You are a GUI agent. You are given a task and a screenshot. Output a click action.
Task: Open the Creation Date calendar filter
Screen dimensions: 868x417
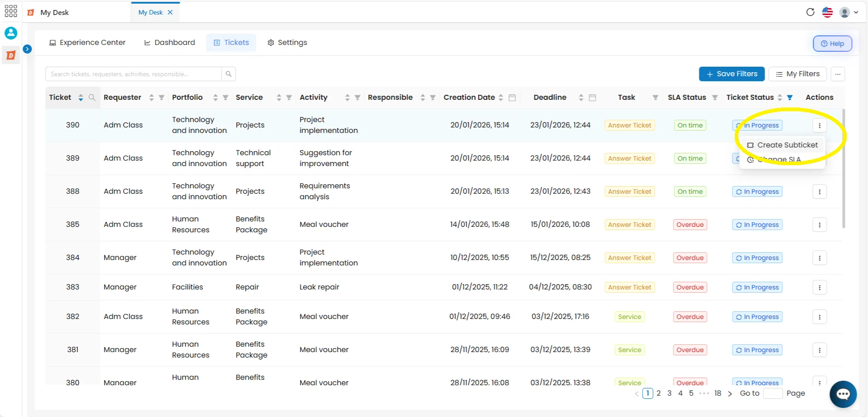click(512, 98)
